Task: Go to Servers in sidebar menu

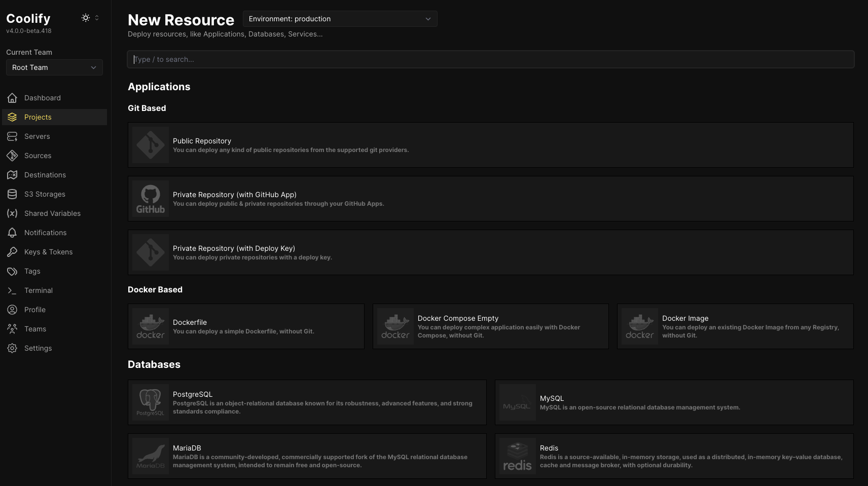Action: tap(54, 136)
